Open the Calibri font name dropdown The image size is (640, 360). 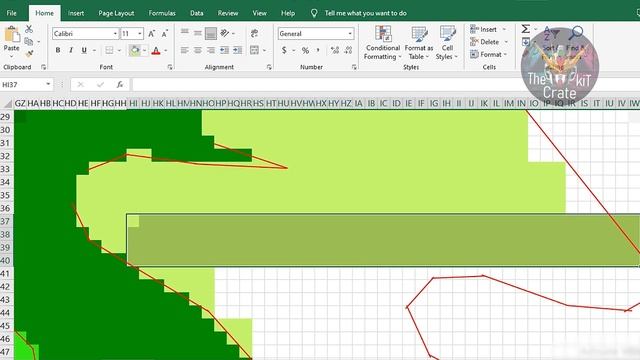[115, 33]
